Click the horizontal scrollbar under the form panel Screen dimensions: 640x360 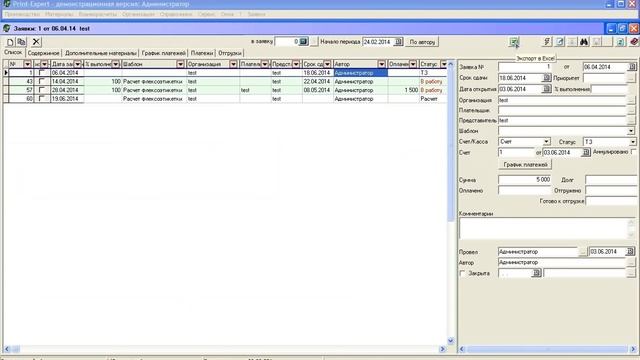[x=547, y=349]
